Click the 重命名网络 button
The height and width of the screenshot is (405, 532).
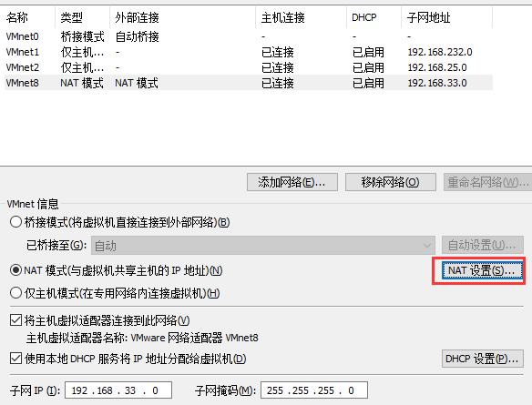pos(487,182)
